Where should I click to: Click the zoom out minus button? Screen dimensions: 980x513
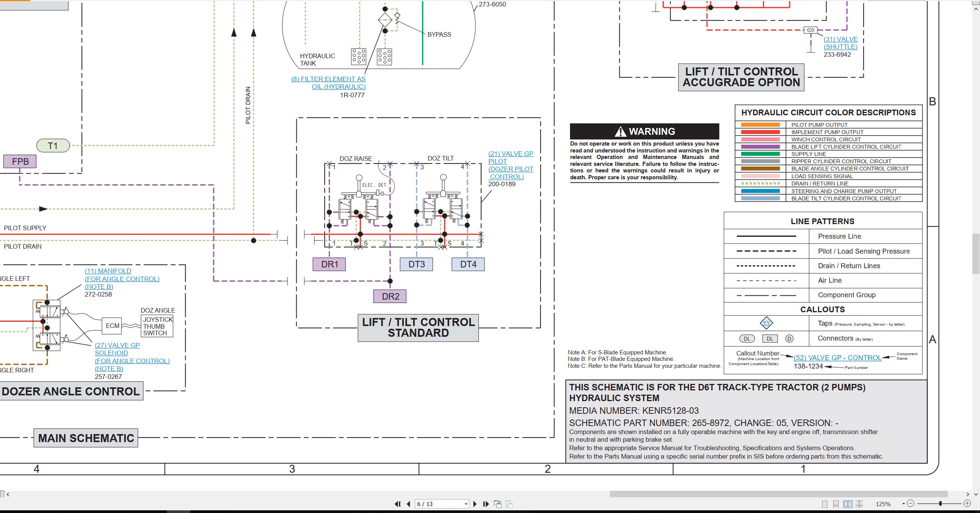[911, 503]
